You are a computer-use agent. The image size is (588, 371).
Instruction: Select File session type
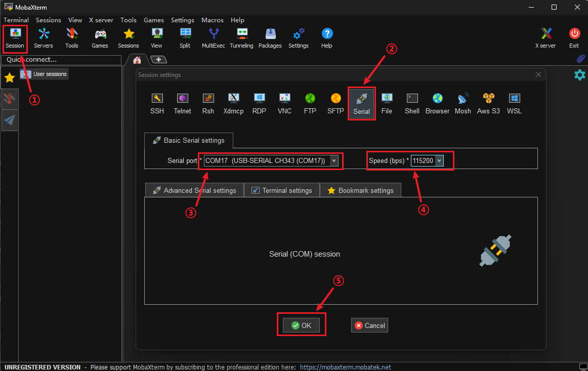(387, 104)
